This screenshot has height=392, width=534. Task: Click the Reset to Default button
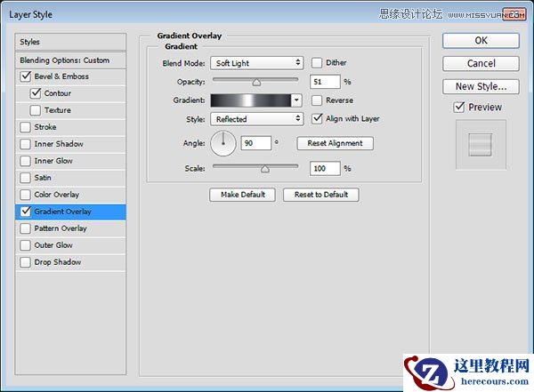(320, 195)
